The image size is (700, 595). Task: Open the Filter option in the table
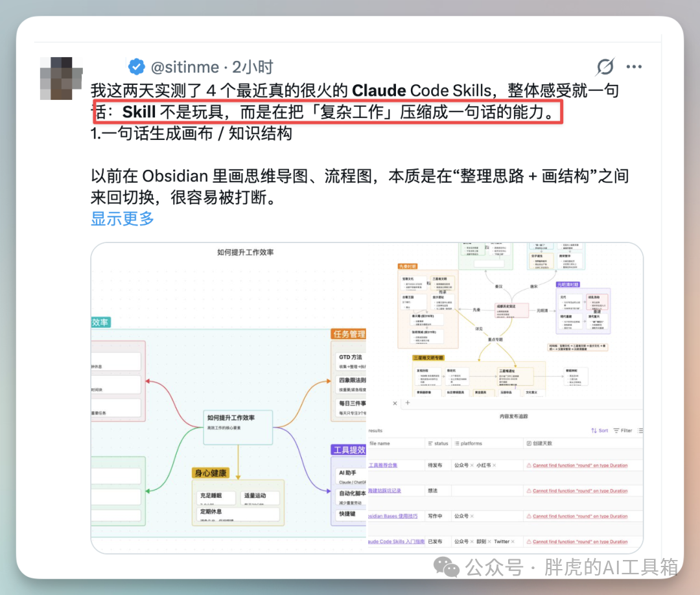[x=622, y=430]
